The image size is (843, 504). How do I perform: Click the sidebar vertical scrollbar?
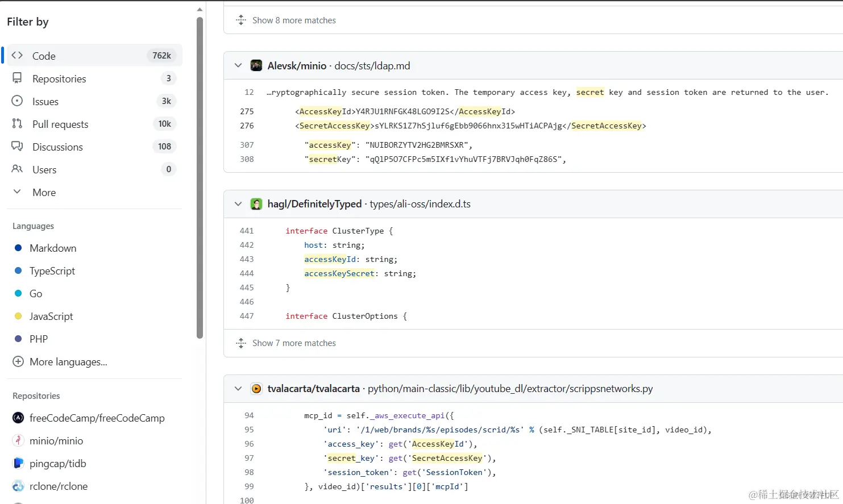pos(200,177)
